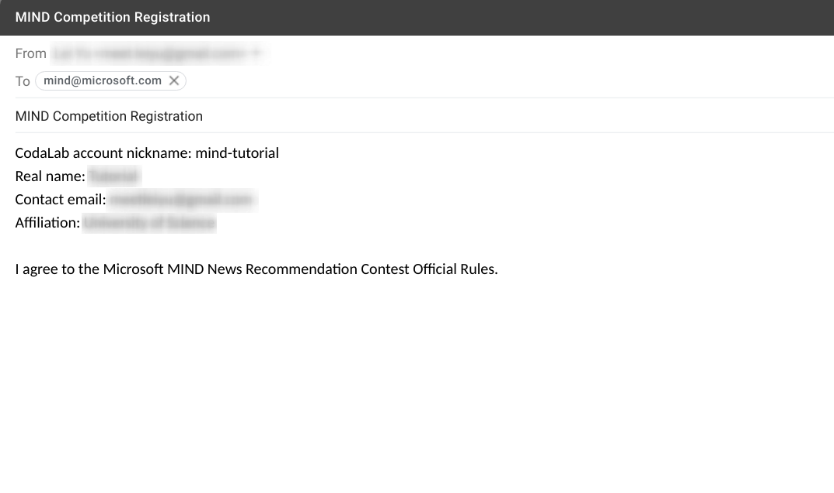Click the mind@microsoft.com recipient chip
Image resolution: width=834 pixels, height=493 pixels.
point(102,81)
